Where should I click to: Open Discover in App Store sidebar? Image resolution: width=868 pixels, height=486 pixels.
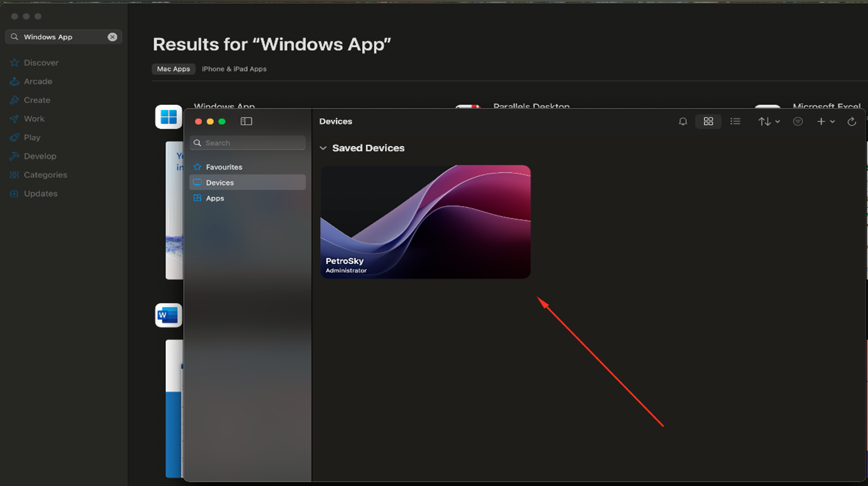41,63
